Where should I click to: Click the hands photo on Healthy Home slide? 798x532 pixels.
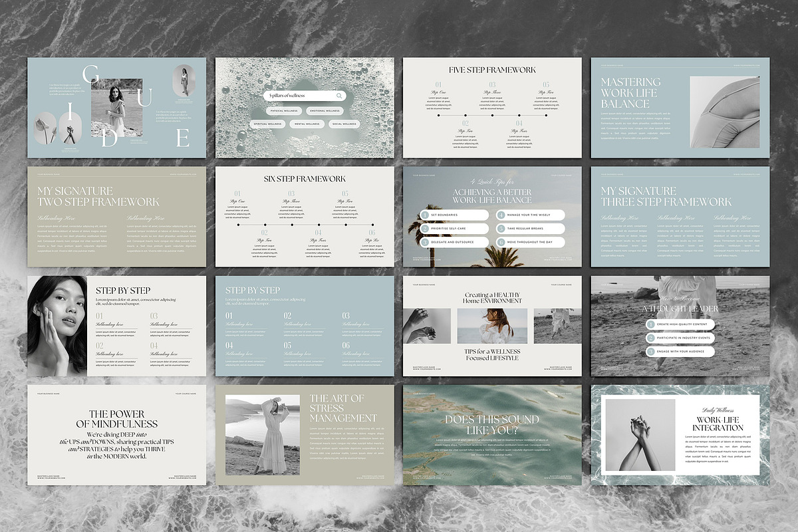428,326
